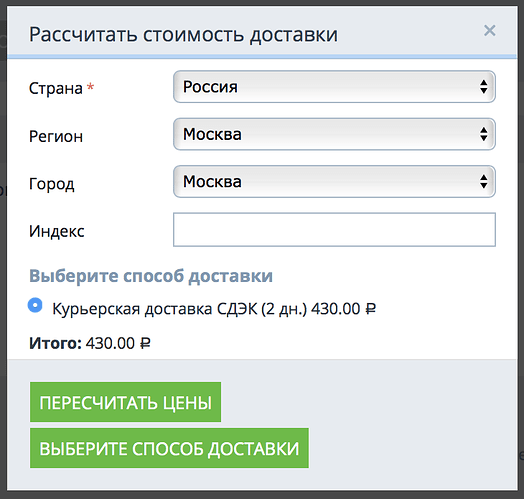Click the Пересчитать цены button
Screen dimensions: 524x499
coord(125,402)
